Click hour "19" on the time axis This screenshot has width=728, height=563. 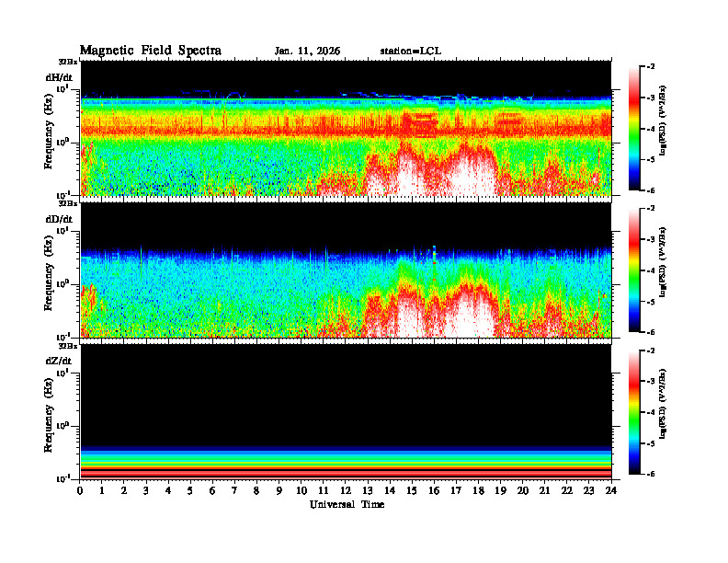click(500, 490)
